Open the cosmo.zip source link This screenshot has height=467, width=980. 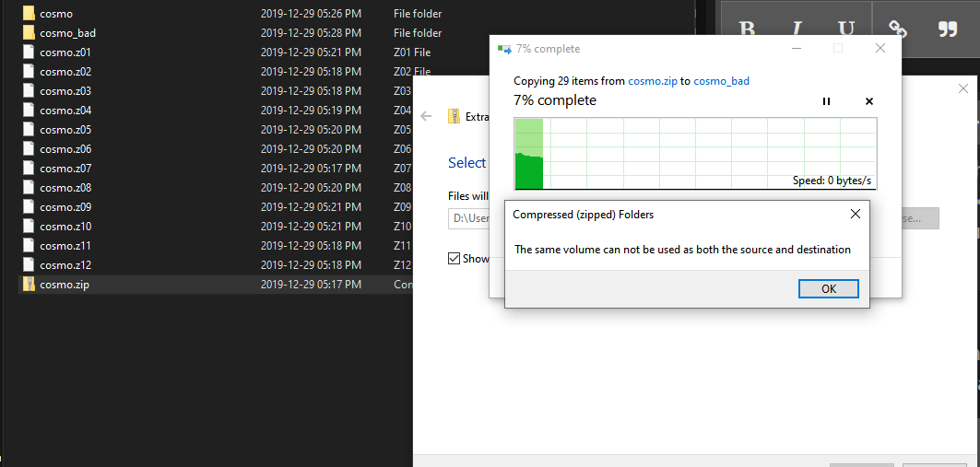click(653, 80)
